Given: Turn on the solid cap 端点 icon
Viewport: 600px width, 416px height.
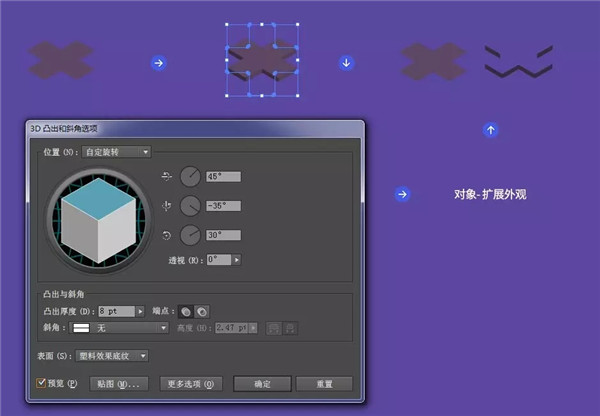Looking at the screenshot, I should point(186,312).
